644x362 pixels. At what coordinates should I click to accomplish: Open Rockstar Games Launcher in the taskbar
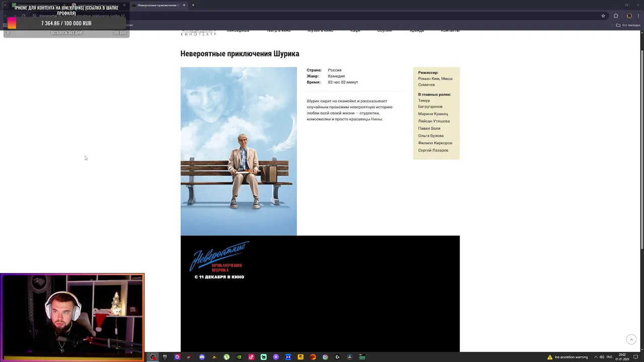click(x=300, y=357)
